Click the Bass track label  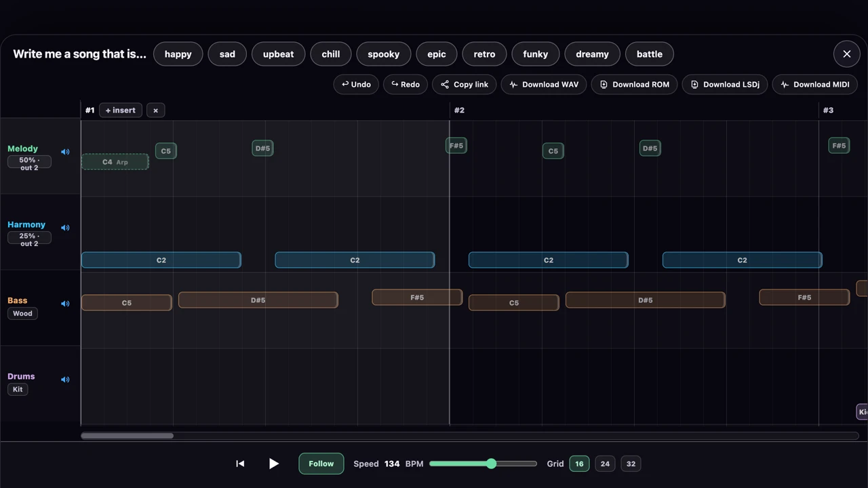point(18,300)
